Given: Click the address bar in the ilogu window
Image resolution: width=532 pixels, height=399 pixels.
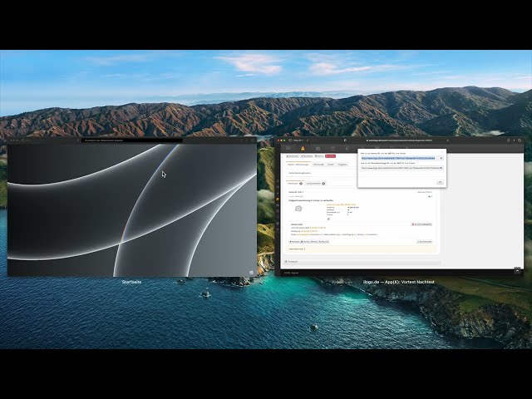Looking at the screenshot, I should [x=399, y=140].
